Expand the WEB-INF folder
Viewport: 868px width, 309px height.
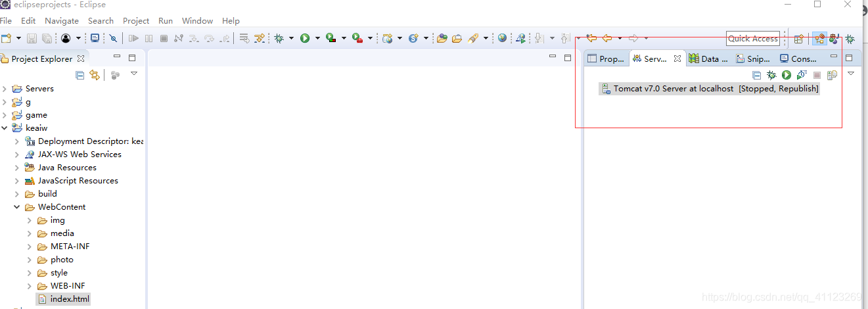click(x=30, y=286)
